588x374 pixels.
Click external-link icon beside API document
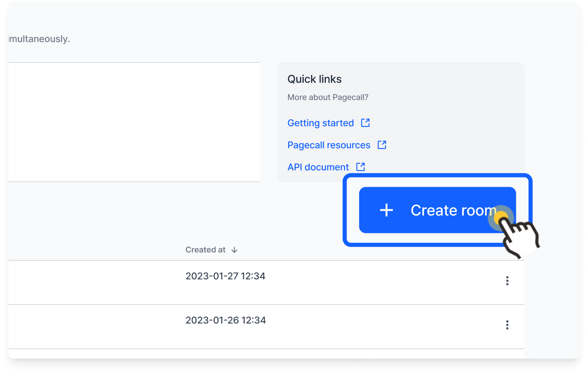point(361,167)
